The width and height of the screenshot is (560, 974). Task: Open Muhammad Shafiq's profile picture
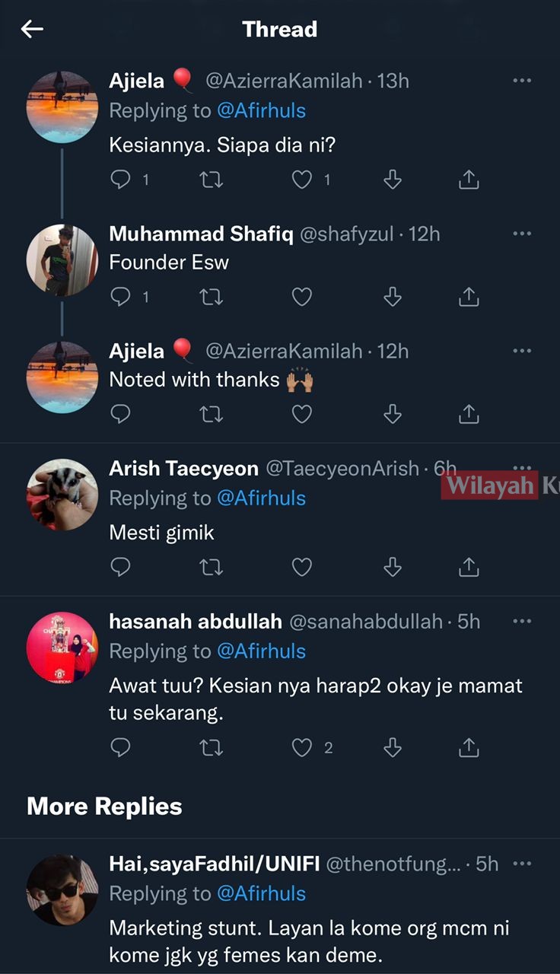(62, 260)
